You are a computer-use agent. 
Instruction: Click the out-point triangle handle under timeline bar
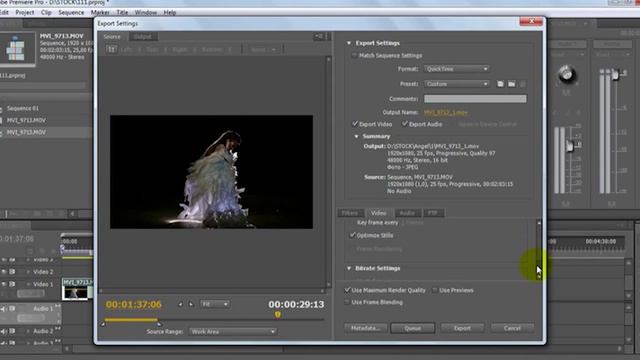tap(159, 324)
